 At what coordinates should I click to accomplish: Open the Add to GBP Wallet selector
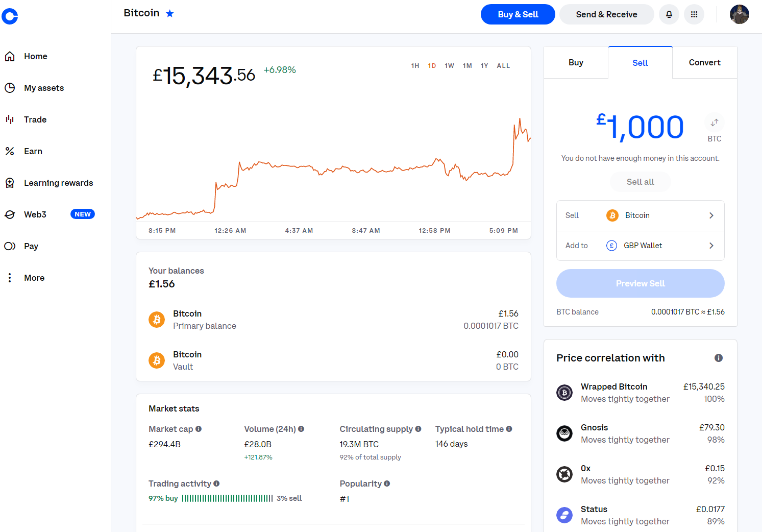click(x=641, y=246)
